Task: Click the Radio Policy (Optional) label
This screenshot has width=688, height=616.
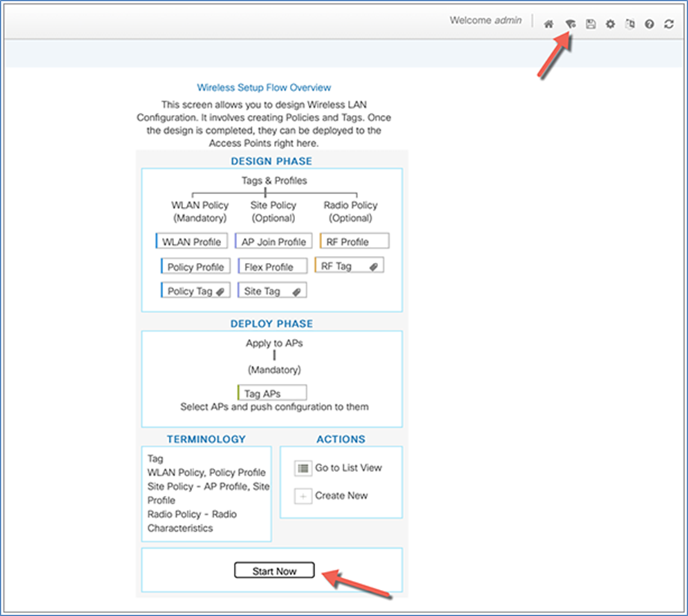Action: tap(350, 211)
